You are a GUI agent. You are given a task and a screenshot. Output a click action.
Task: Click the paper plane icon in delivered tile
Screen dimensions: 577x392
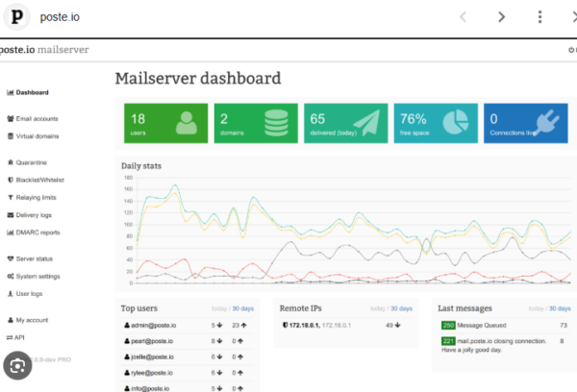pyautogui.click(x=366, y=123)
